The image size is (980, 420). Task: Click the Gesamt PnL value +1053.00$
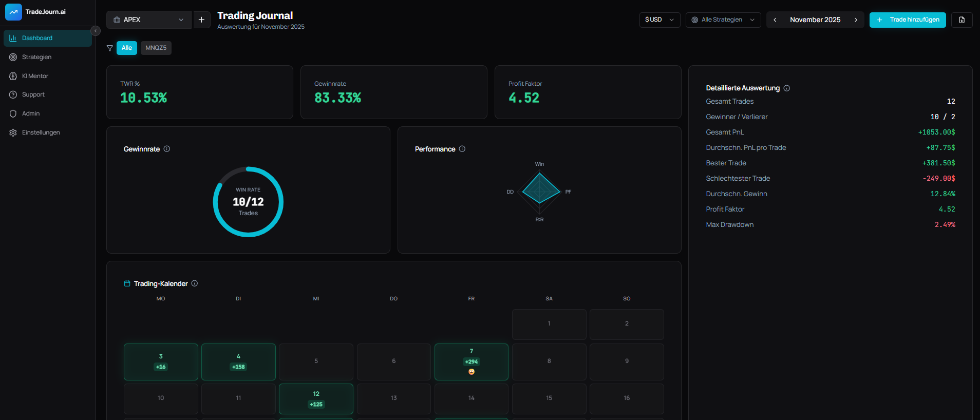(936, 132)
